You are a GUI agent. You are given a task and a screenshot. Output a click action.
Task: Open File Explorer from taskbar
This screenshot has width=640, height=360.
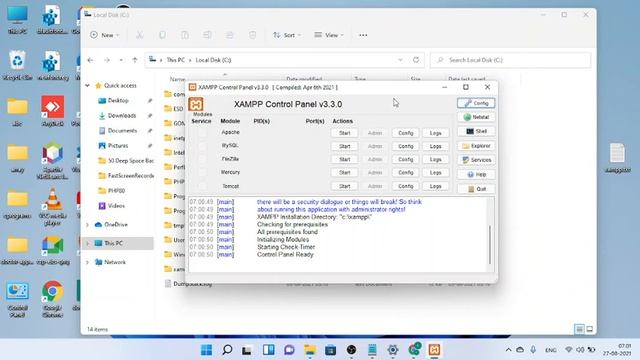(310, 350)
